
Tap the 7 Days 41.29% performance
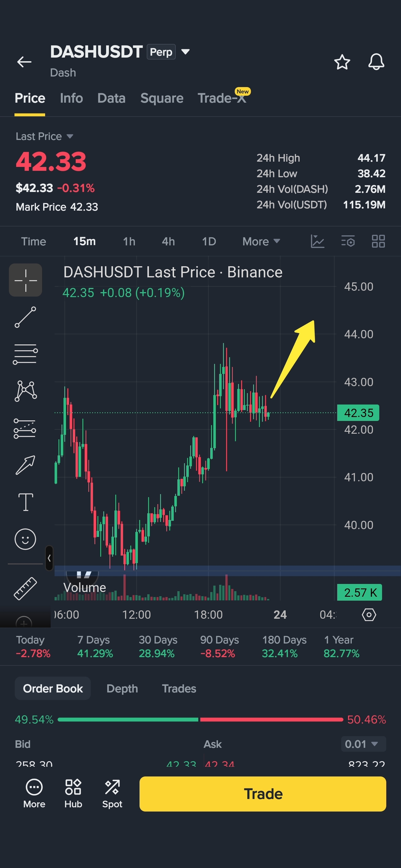pos(95,647)
